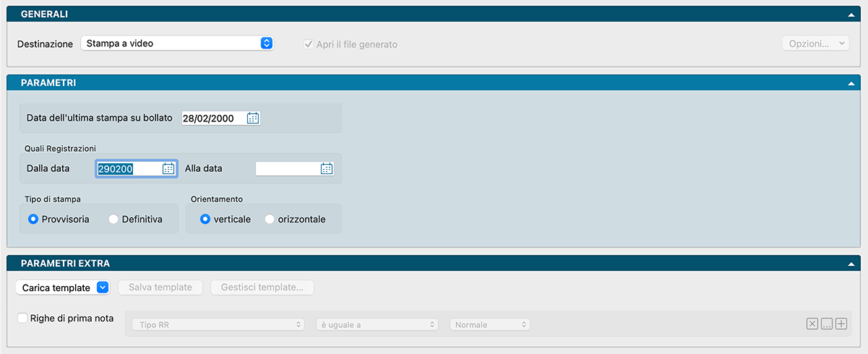The width and height of the screenshot is (868, 354).
Task: Click the plus add filter row icon
Action: 841,324
